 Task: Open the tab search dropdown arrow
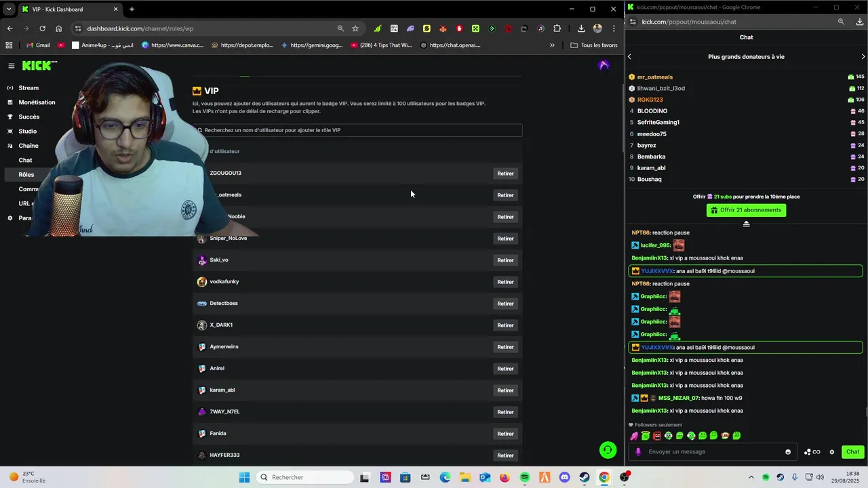coord(9,9)
